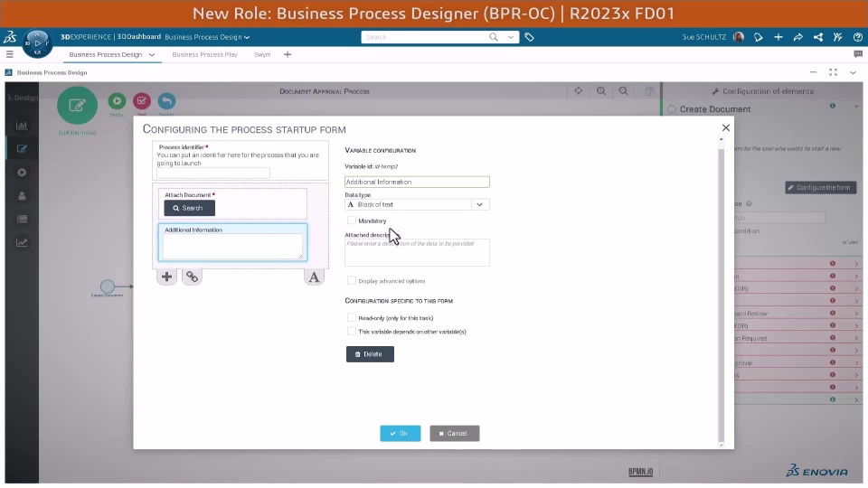Click the chain link icon below the form

pyautogui.click(x=192, y=277)
